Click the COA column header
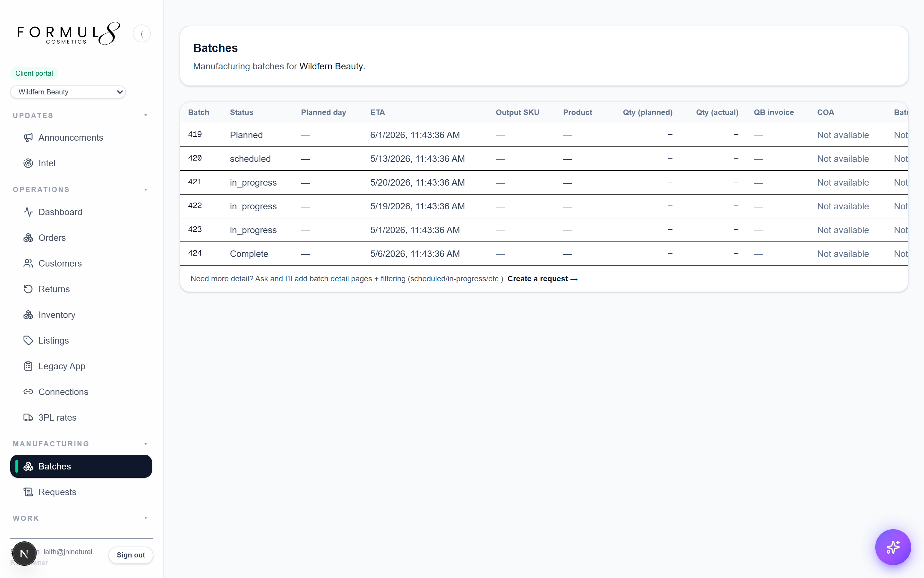Image resolution: width=924 pixels, height=578 pixels. point(826,112)
